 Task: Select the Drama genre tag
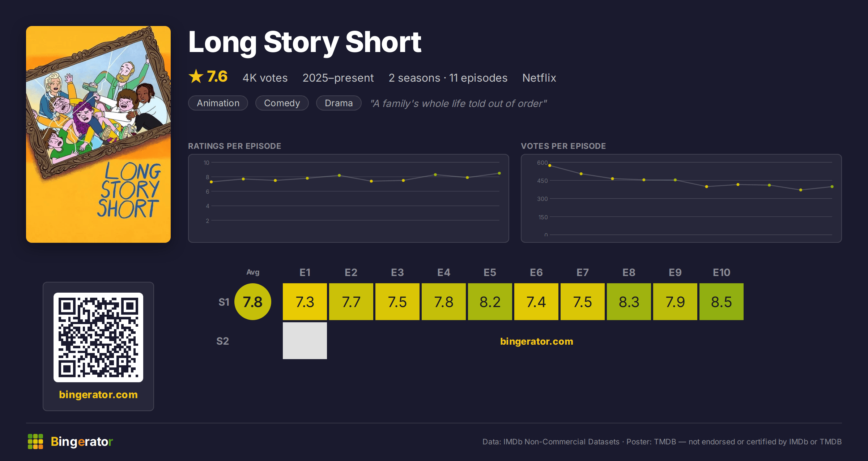tap(339, 103)
